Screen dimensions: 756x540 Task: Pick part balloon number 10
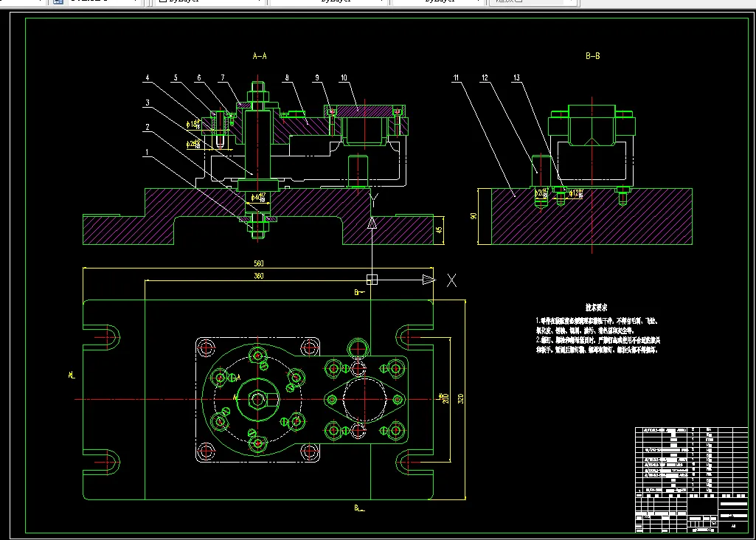343,77
